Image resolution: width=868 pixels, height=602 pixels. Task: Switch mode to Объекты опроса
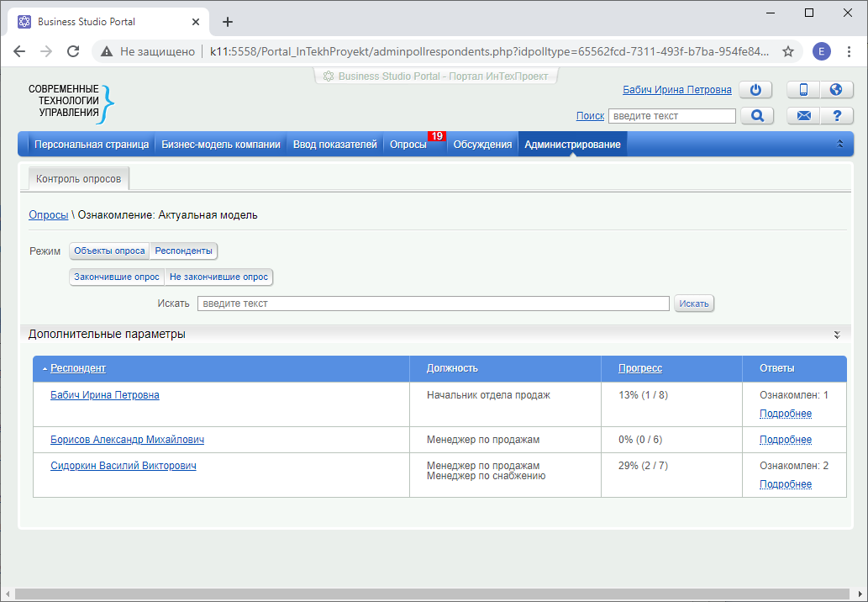point(109,251)
